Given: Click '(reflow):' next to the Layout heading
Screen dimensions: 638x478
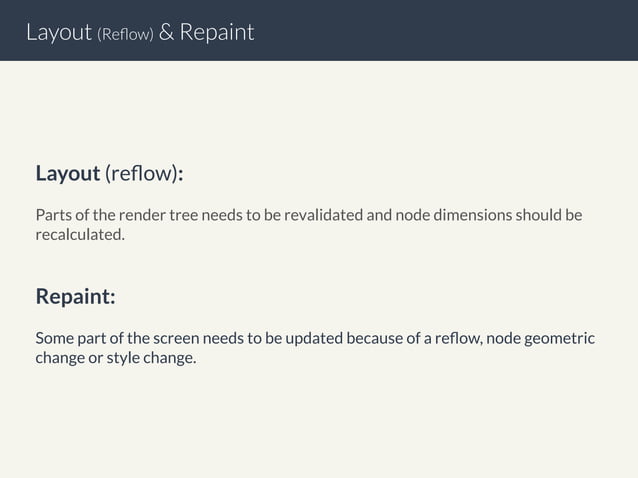Looking at the screenshot, I should click(144, 174).
